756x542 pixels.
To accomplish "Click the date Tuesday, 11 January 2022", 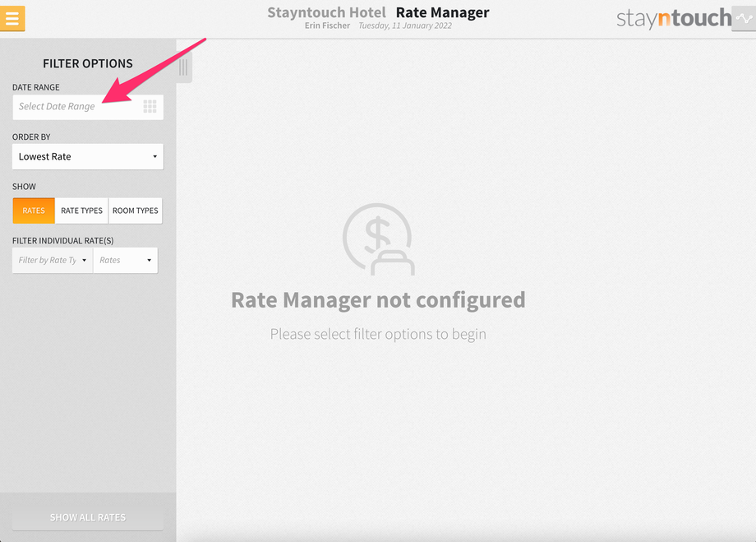I will pos(405,25).
